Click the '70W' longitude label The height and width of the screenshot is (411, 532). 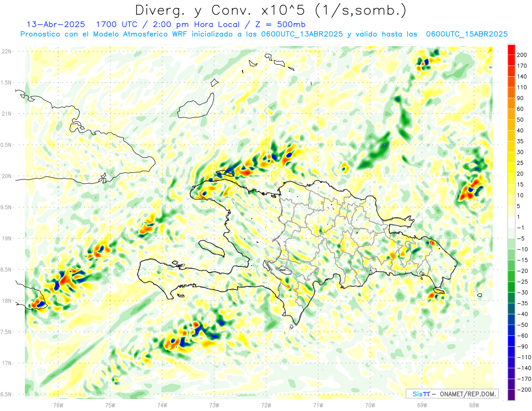coord(370,405)
